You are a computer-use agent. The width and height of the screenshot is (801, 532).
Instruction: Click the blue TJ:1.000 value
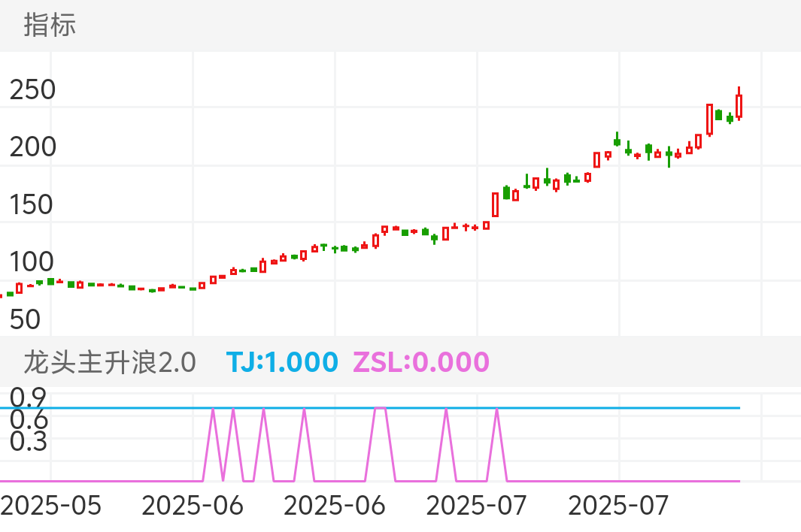click(x=282, y=362)
